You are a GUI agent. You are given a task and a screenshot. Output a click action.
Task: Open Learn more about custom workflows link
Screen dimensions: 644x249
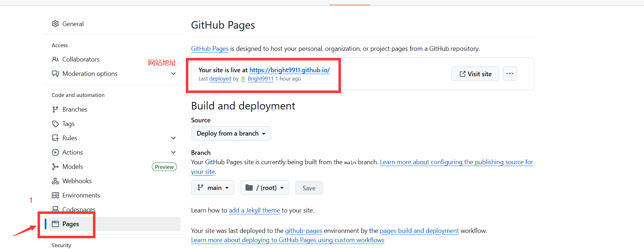point(288,240)
